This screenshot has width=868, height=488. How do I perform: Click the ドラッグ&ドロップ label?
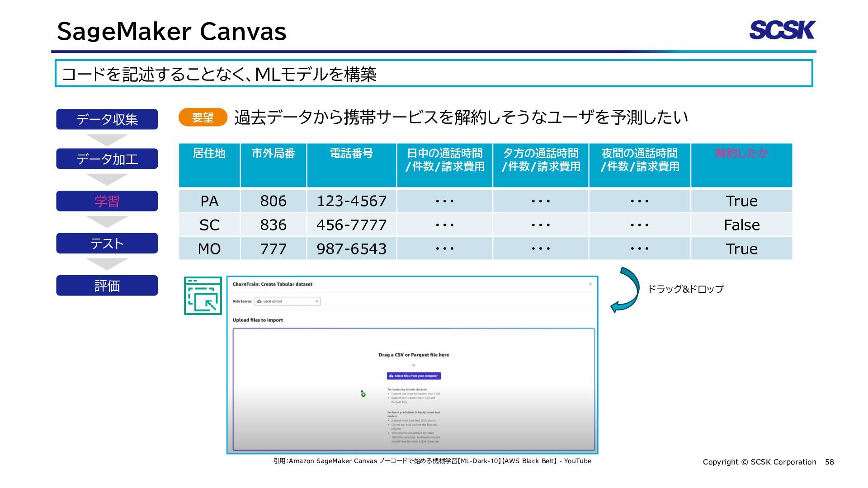pyautogui.click(x=686, y=289)
